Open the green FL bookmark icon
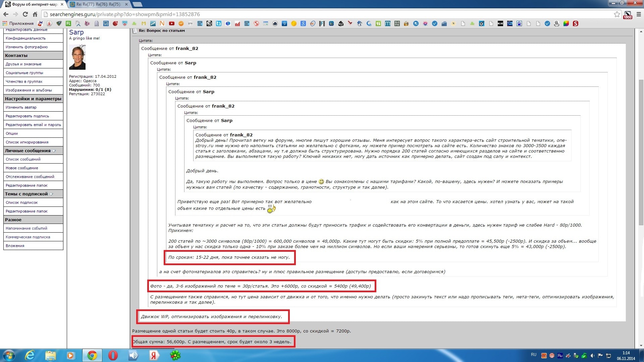 68,23
